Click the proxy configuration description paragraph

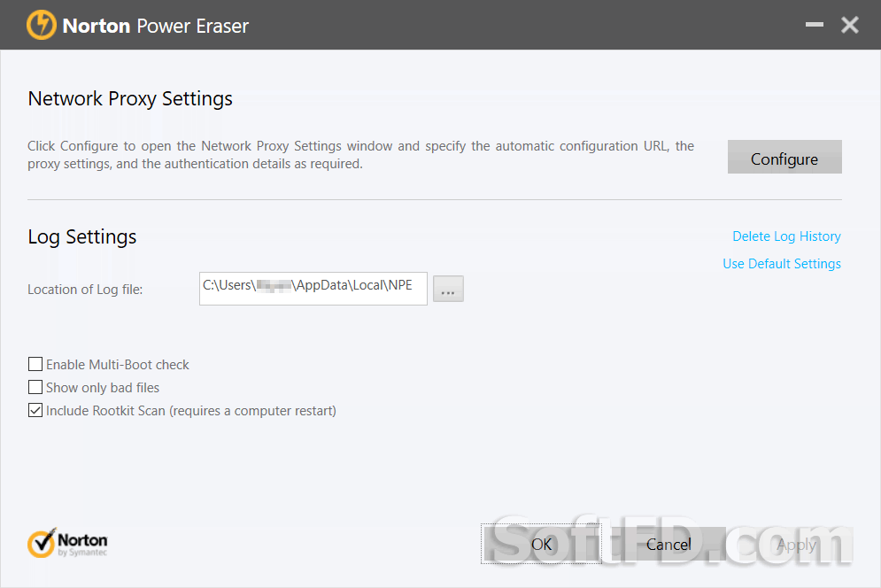click(360, 155)
